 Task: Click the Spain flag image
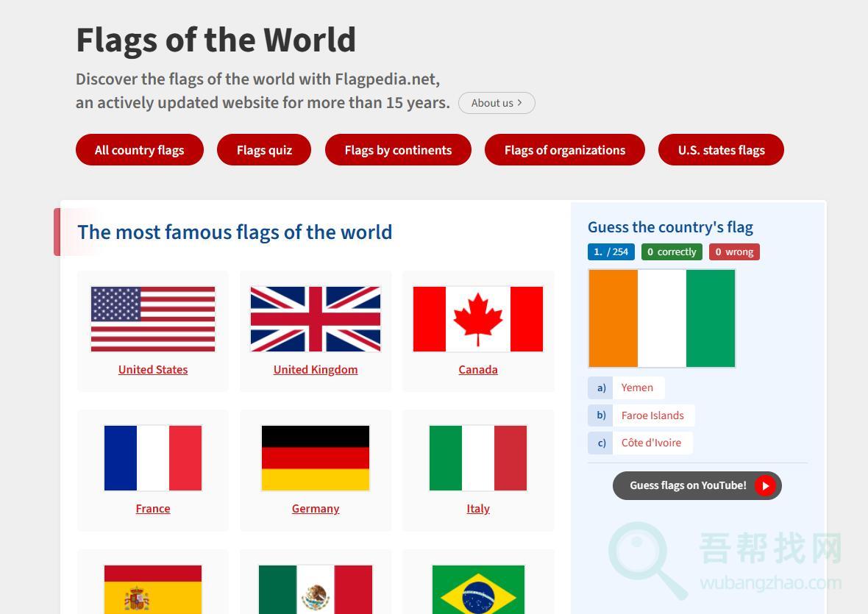pyautogui.click(x=153, y=590)
